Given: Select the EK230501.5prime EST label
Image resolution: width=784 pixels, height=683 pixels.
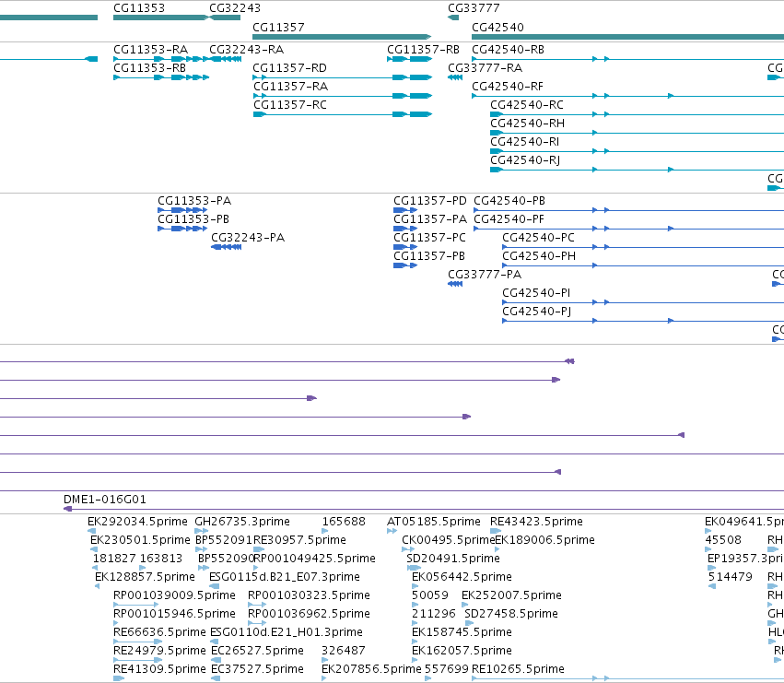Looking at the screenshot, I should (x=140, y=540).
